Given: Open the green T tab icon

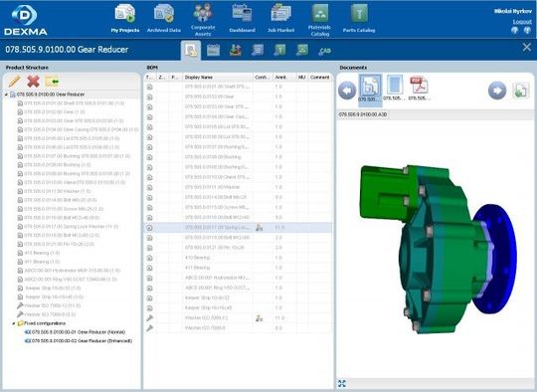Looking at the screenshot, I should [x=279, y=51].
